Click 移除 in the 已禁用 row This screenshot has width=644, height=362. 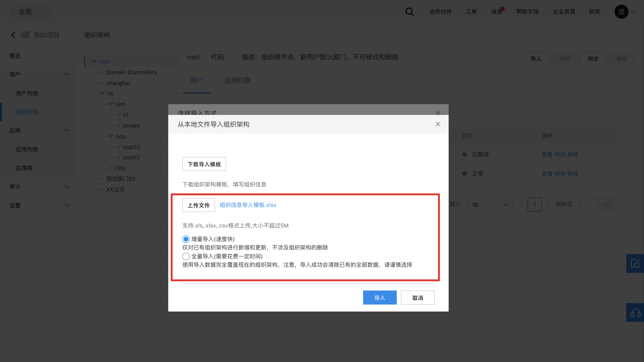[x=573, y=154]
